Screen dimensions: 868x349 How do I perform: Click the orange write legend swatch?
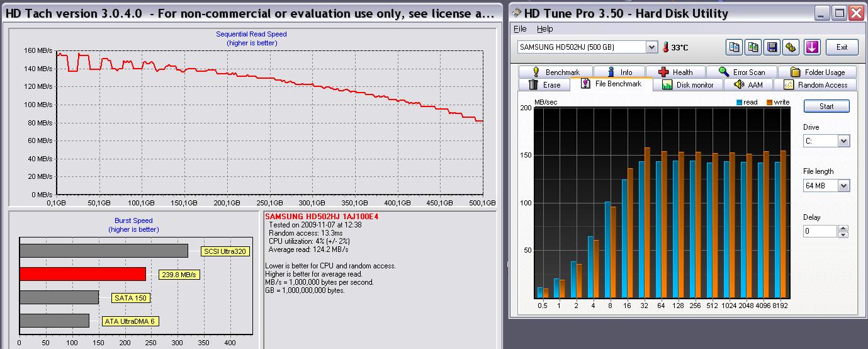769,102
